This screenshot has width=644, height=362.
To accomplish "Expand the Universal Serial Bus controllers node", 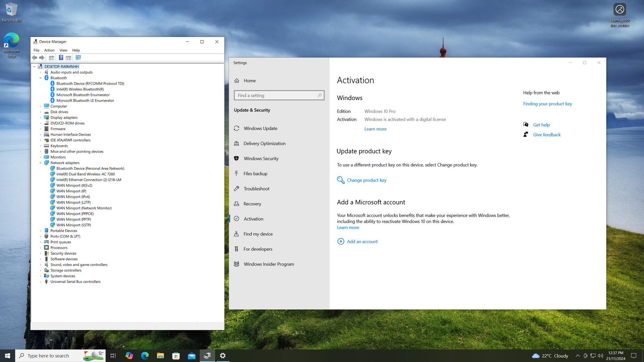I will pyautogui.click(x=41, y=282).
